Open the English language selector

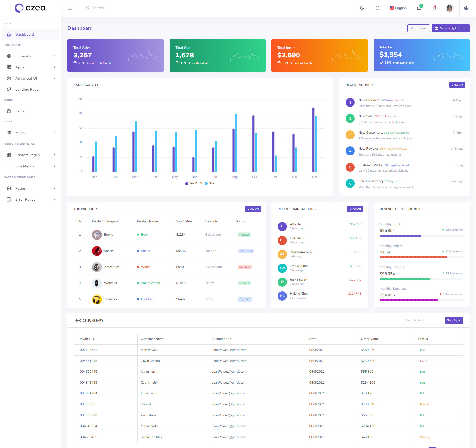[x=398, y=8]
